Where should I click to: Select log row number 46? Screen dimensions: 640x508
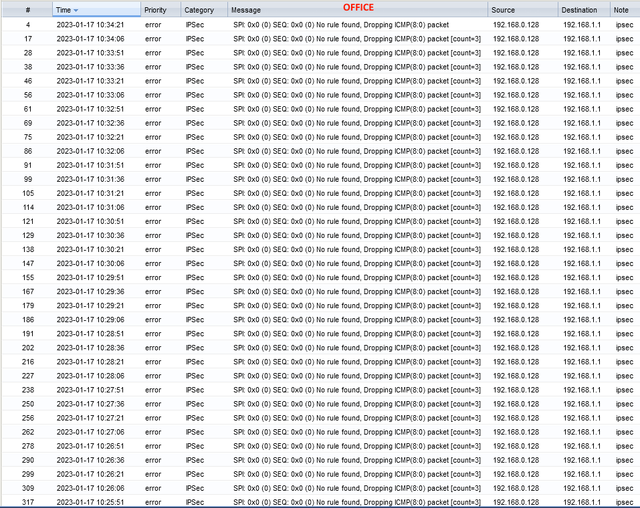pyautogui.click(x=28, y=81)
